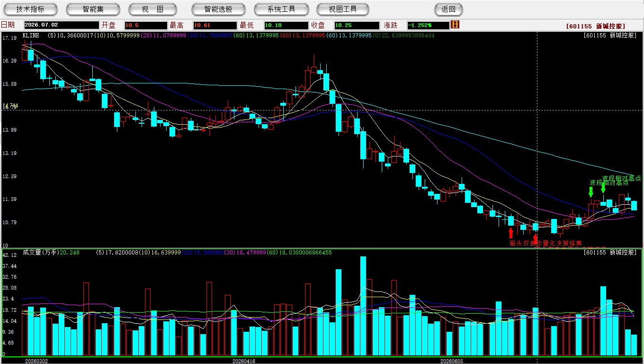Click the 10.79 price axis label
The height and width of the screenshot is (364, 644).
9,222
